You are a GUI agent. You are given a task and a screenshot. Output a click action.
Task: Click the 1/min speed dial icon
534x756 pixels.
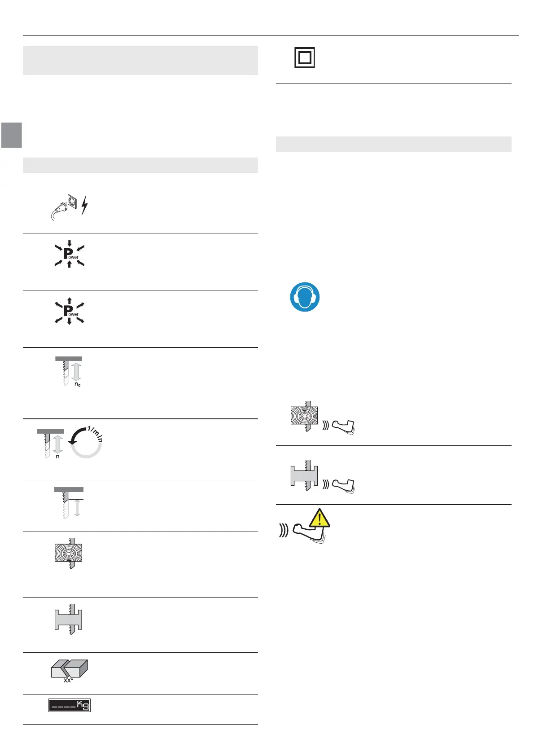[x=87, y=442]
